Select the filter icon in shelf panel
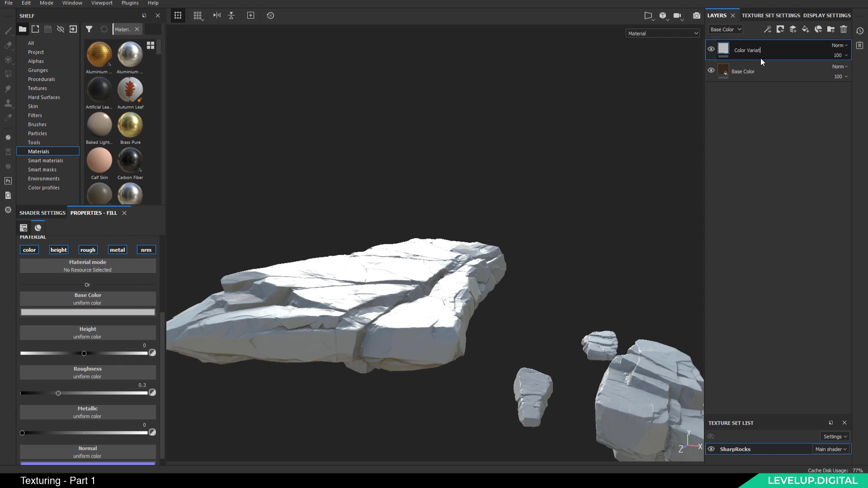 pyautogui.click(x=89, y=28)
